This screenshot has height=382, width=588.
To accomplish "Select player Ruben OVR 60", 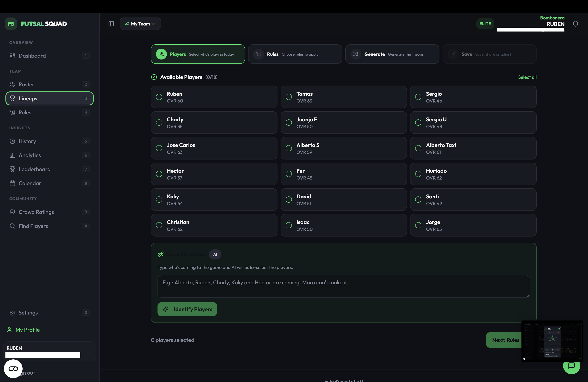I will click(214, 97).
